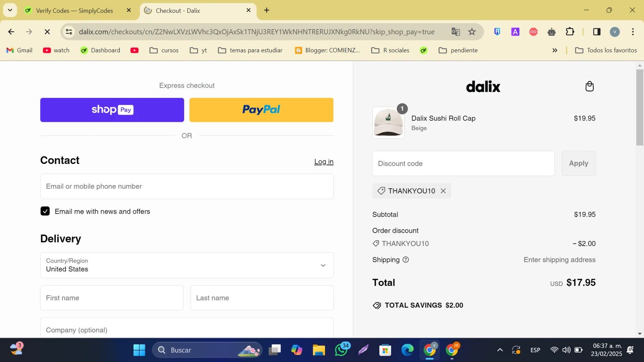Open the notification bell in the taskbar
The height and width of the screenshot is (362, 644).
click(x=630, y=350)
